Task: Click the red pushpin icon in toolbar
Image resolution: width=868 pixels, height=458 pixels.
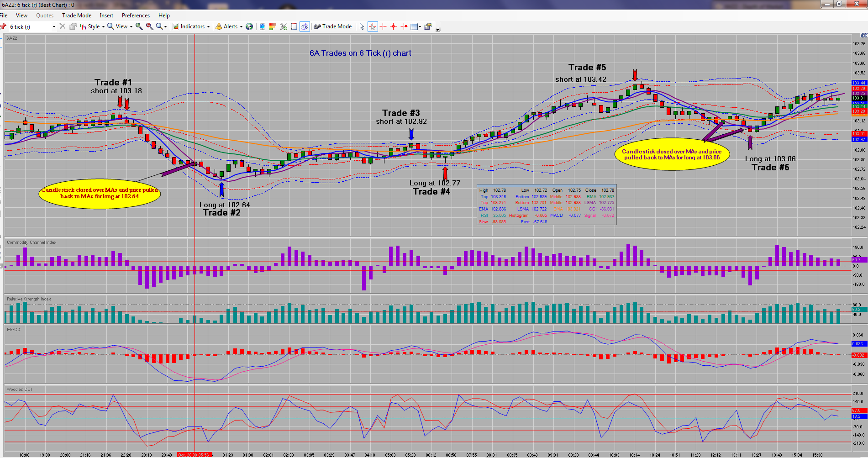Action: [x=3, y=26]
